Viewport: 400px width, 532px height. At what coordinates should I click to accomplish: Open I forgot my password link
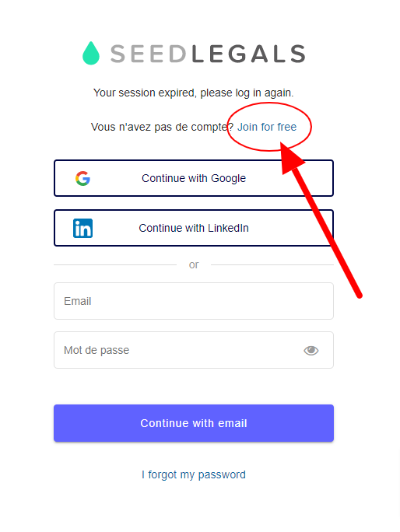[x=194, y=474]
